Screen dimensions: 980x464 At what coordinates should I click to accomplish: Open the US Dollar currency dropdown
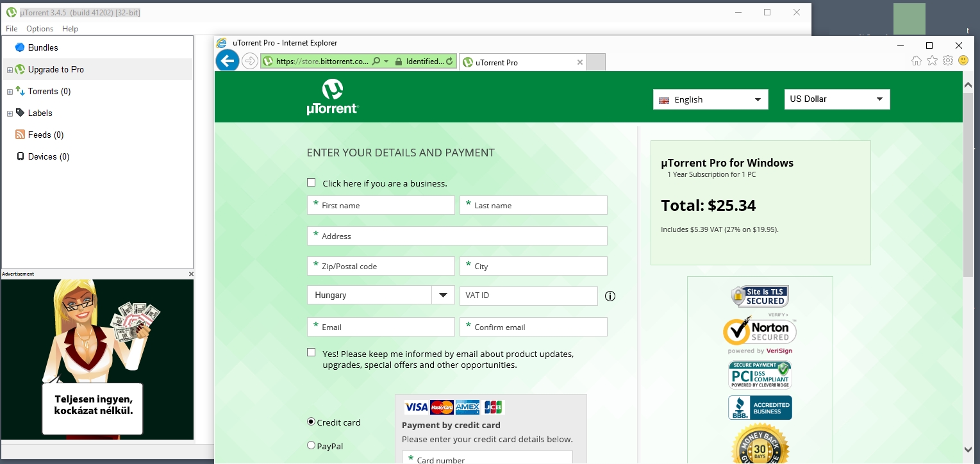click(837, 99)
